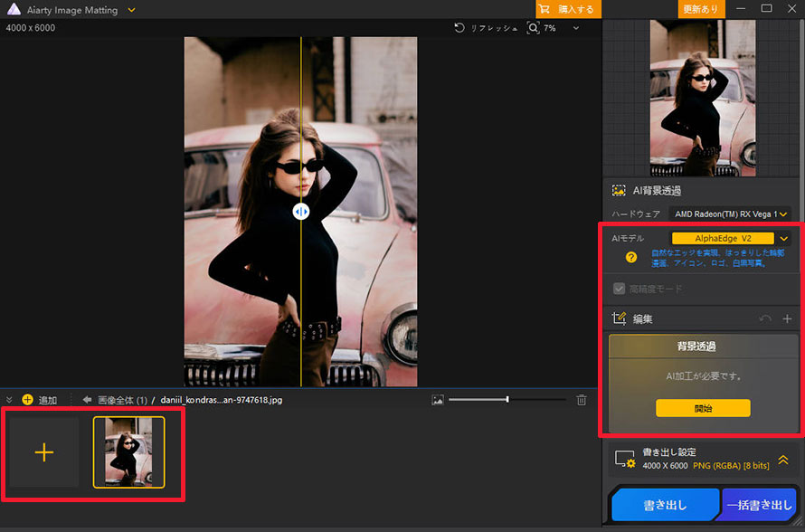Expand the zoom percentage dropdown
This screenshot has width=805, height=532.
coord(576,28)
